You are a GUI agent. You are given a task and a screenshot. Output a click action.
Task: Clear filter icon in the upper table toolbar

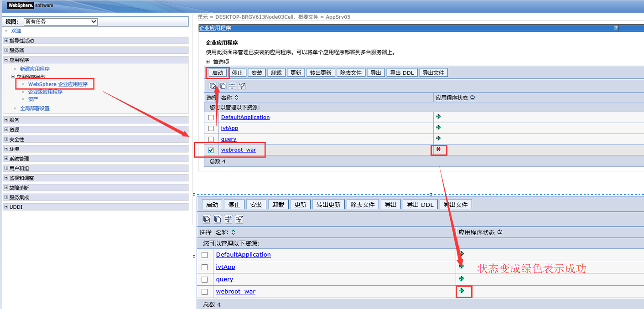pyautogui.click(x=242, y=86)
